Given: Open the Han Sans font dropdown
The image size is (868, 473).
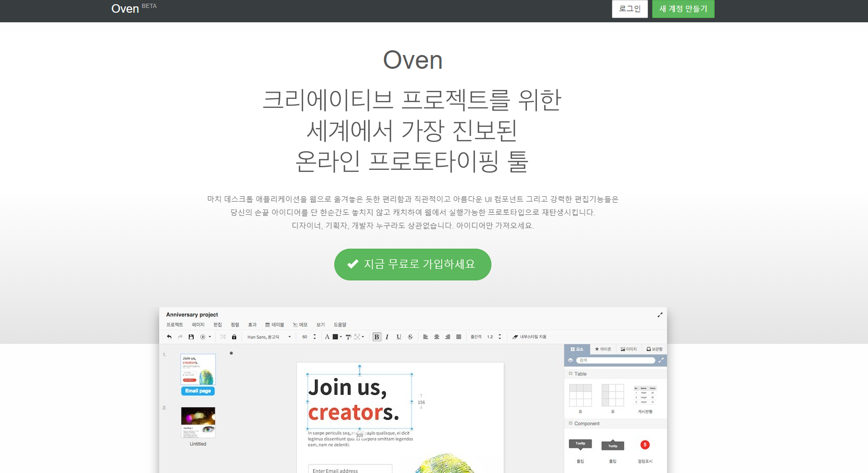Looking at the screenshot, I should (269, 337).
